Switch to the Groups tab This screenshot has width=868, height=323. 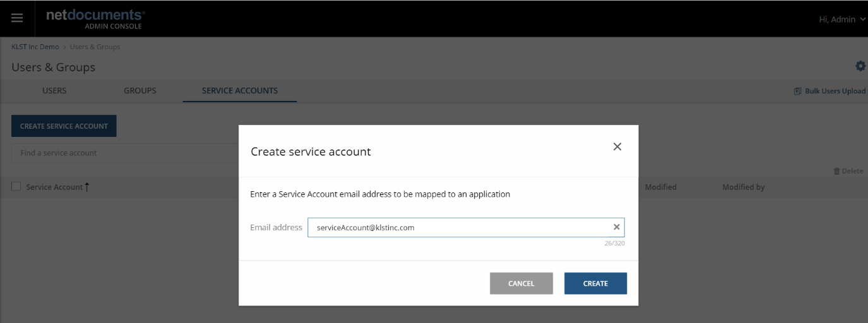(140, 91)
